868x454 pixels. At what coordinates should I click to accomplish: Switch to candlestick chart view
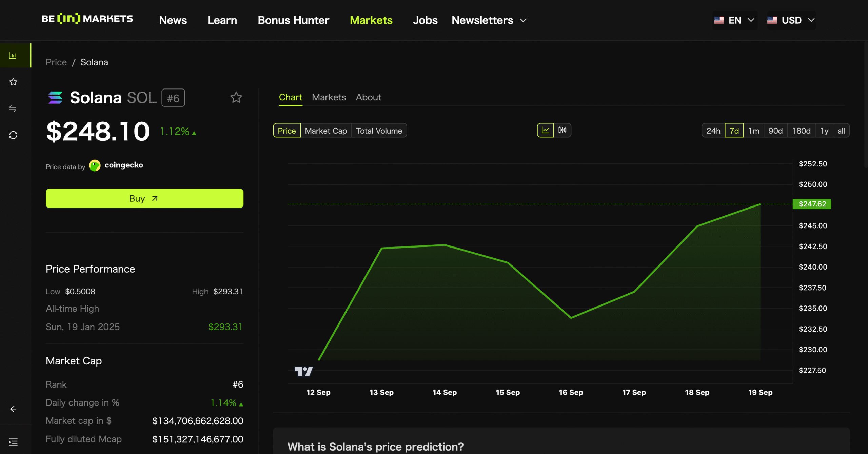(562, 130)
